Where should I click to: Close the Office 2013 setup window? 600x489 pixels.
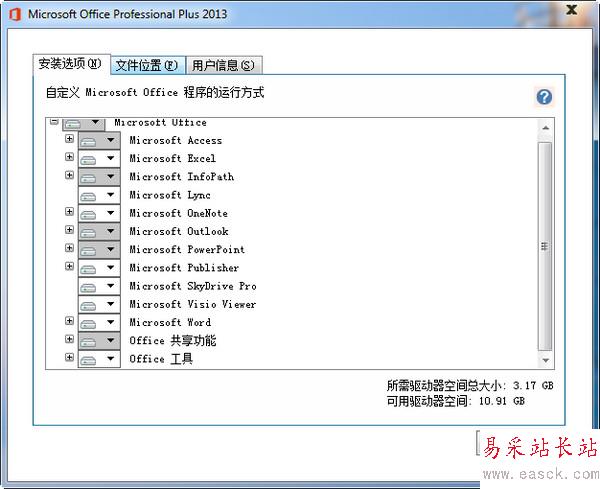pos(572,10)
